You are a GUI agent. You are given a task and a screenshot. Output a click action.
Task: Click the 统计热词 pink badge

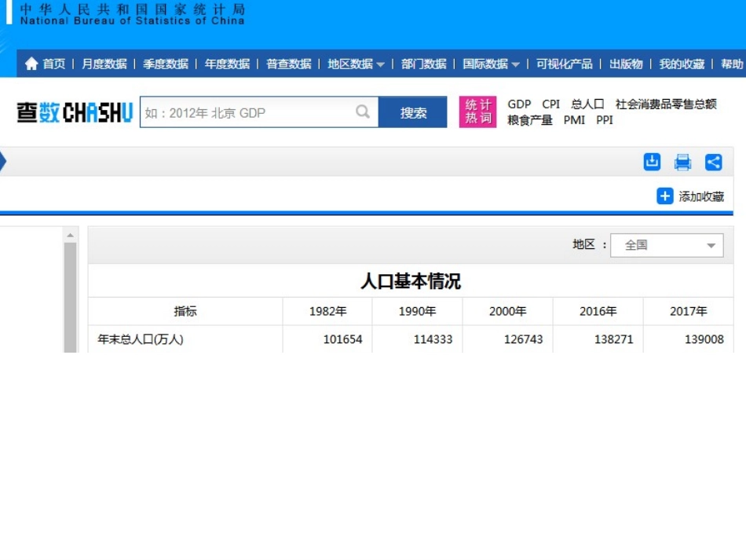point(477,112)
